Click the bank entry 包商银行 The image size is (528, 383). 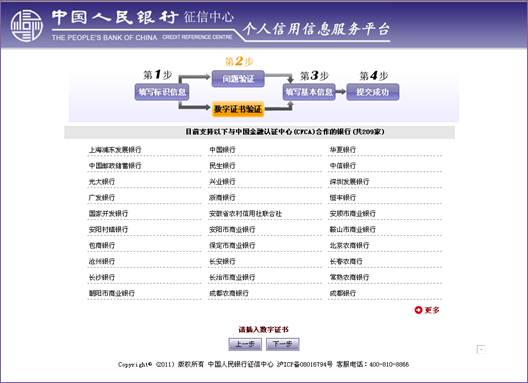(x=102, y=245)
